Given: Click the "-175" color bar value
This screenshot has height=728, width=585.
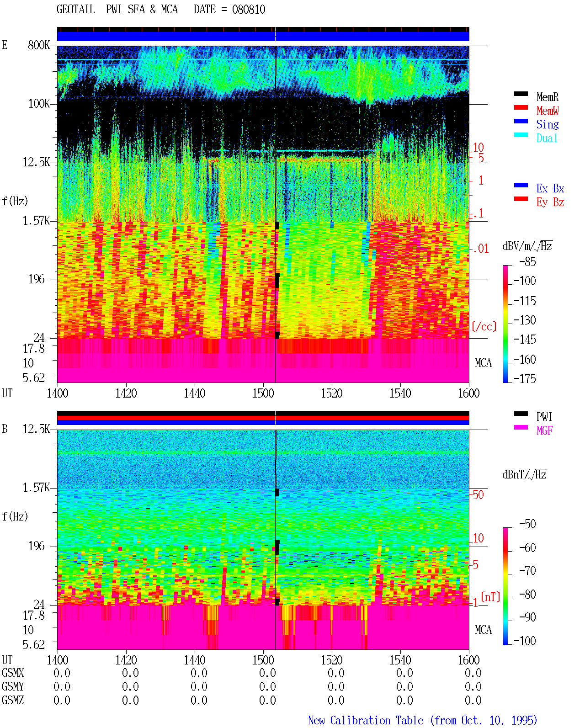Looking at the screenshot, I should pyautogui.click(x=525, y=378).
